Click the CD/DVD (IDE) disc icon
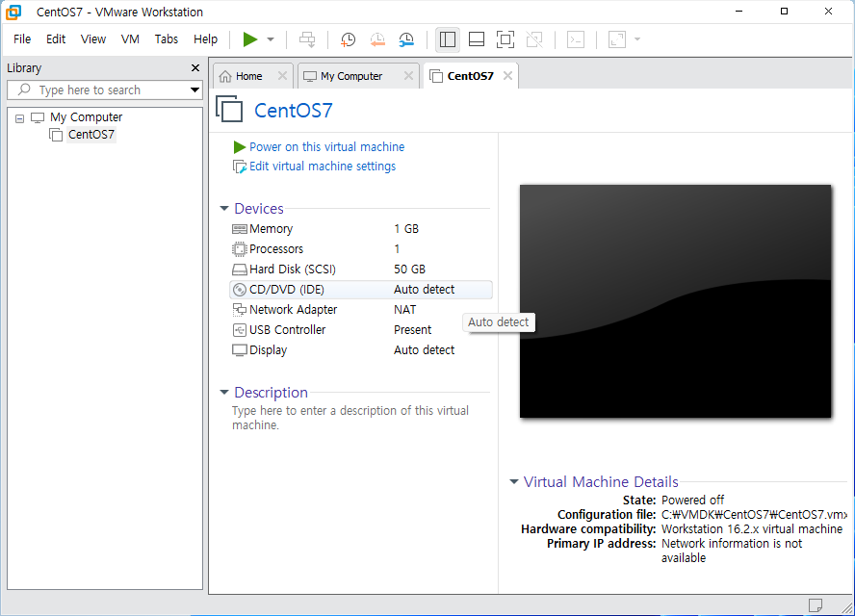855x616 pixels. 240,290
